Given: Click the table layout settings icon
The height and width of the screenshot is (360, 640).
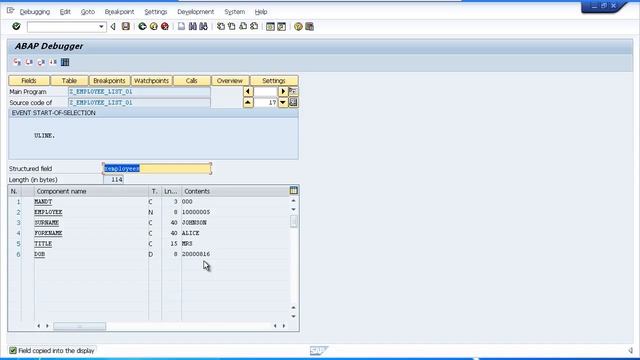Looking at the screenshot, I should click(x=293, y=191).
